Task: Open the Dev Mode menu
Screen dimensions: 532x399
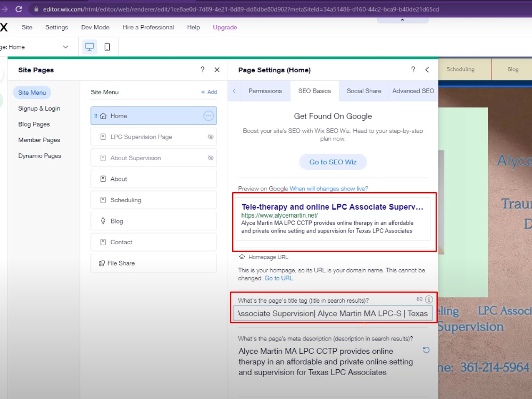Action: click(95, 27)
